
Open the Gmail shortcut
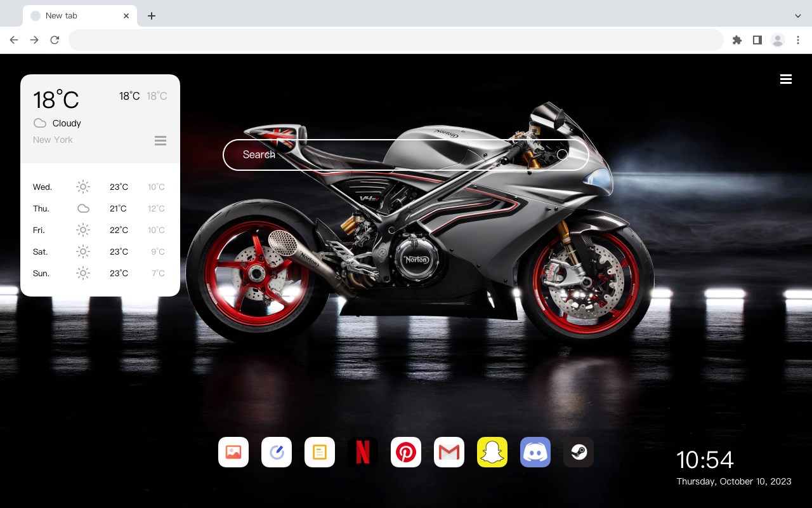tap(449, 452)
